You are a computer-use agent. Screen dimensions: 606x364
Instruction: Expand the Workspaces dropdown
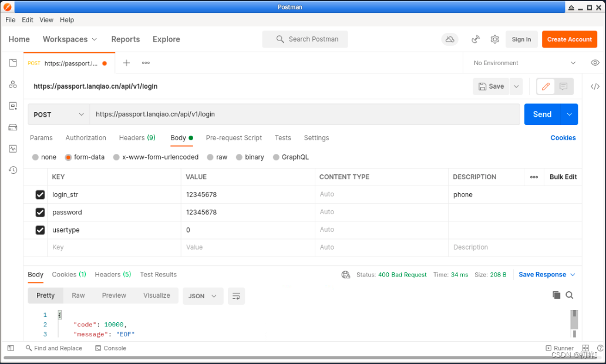pos(70,39)
